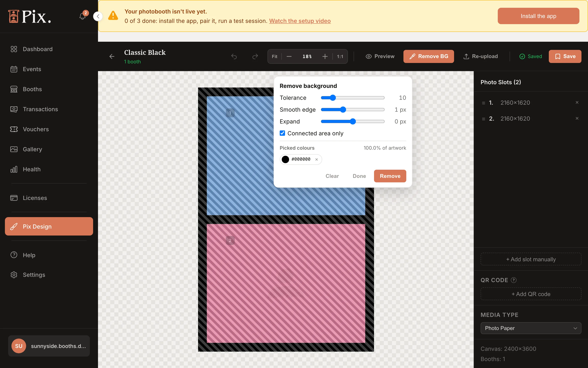Click the black #000000 colour swatch
Viewport: 588px width, 368px height.
tap(285, 159)
